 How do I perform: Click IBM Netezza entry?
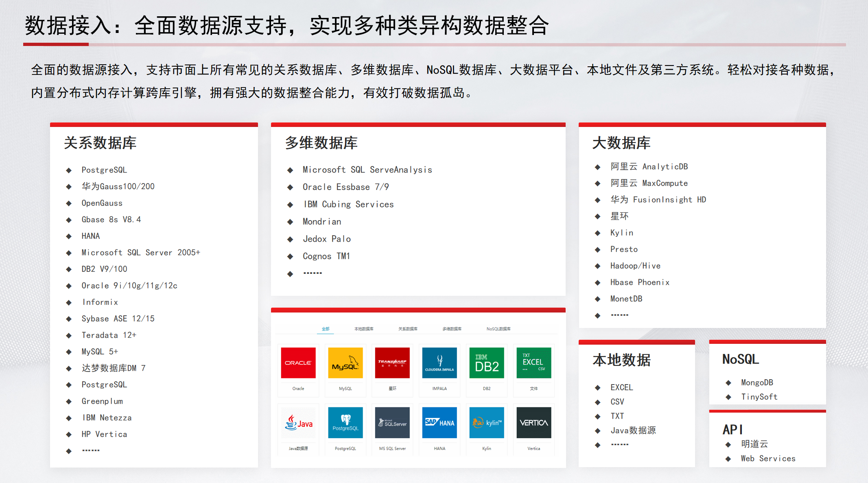(x=107, y=418)
